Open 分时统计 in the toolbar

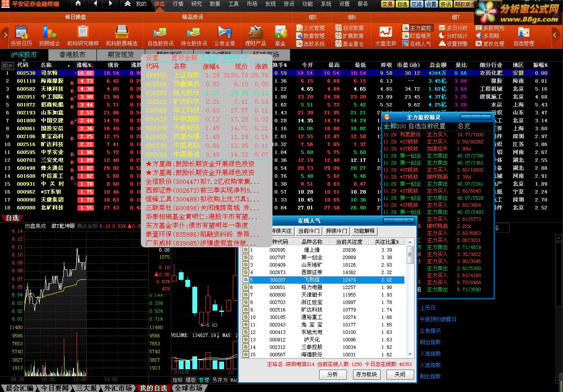[453, 36]
